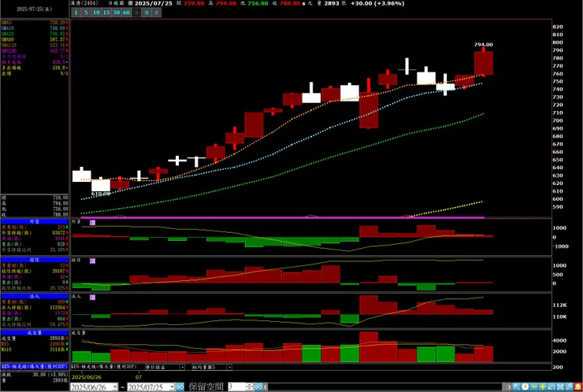Click the round pie-clock icon in bottom toolbar
The width and height of the screenshot is (583, 392).
[x=525, y=386]
